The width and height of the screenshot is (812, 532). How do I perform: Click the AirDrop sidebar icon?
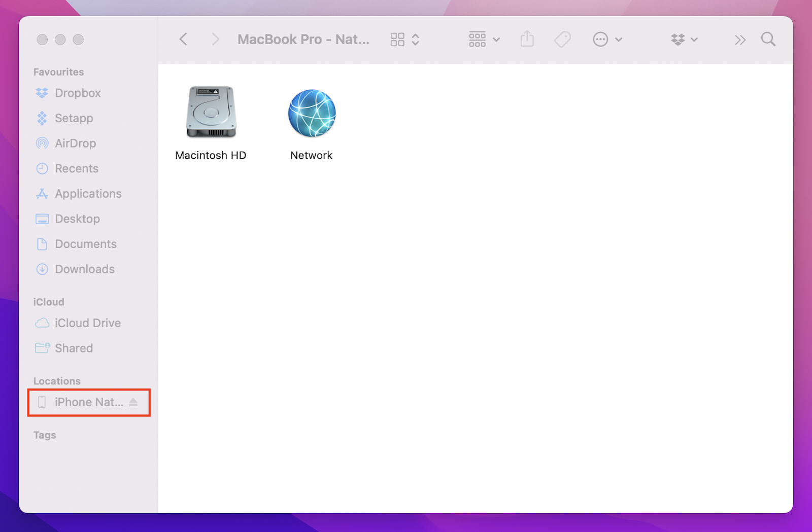coord(42,143)
